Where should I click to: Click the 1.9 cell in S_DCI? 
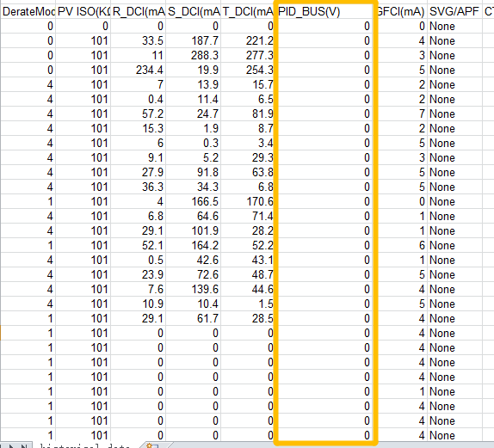click(194, 128)
